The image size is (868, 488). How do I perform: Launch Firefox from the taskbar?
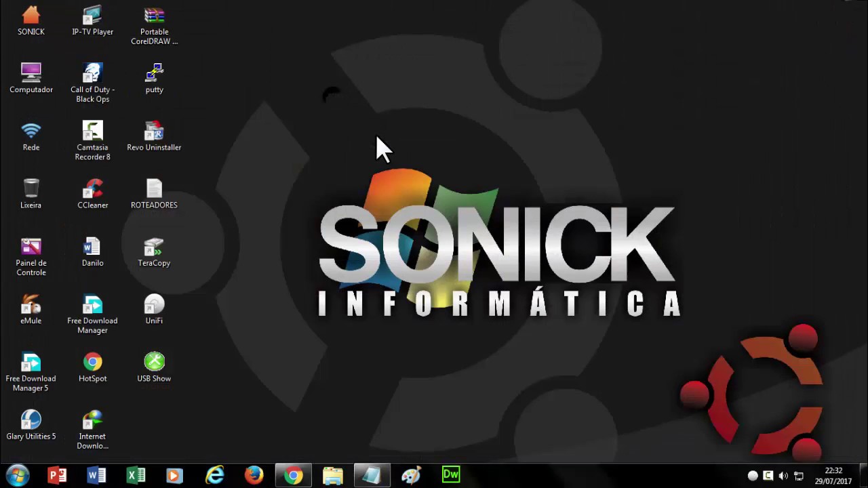coord(254,475)
